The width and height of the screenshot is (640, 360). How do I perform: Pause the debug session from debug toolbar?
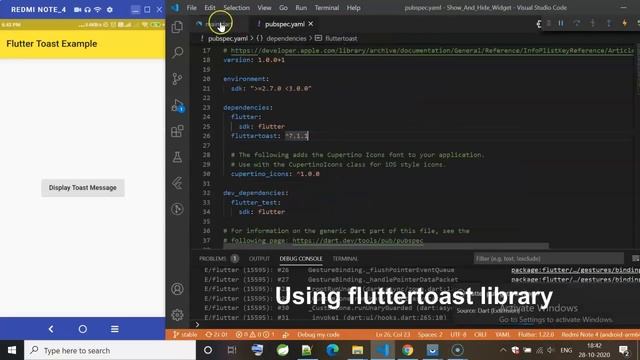click(x=561, y=24)
